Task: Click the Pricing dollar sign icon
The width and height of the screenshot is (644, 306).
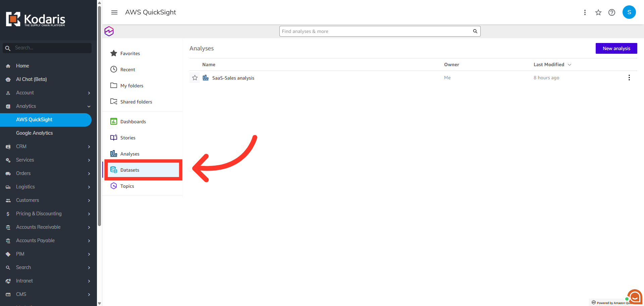Action: click(x=8, y=214)
